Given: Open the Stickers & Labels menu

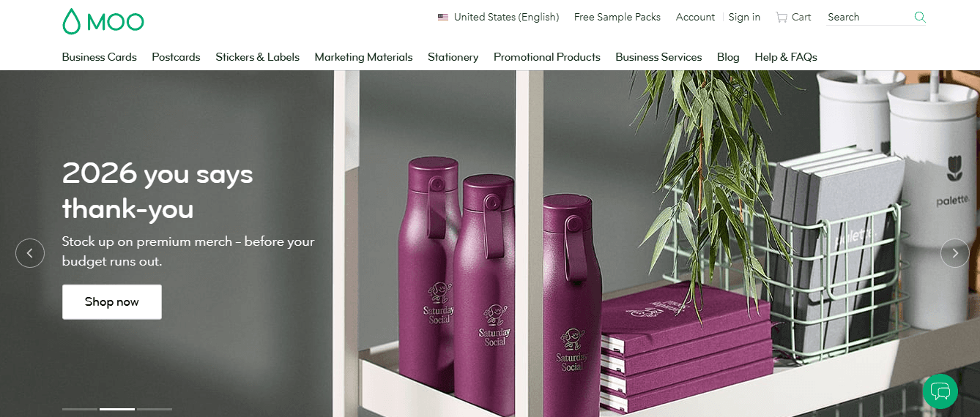Looking at the screenshot, I should 257,57.
